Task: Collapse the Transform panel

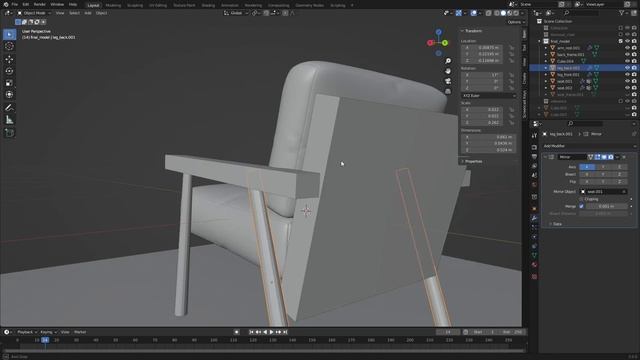Action: coord(472,31)
